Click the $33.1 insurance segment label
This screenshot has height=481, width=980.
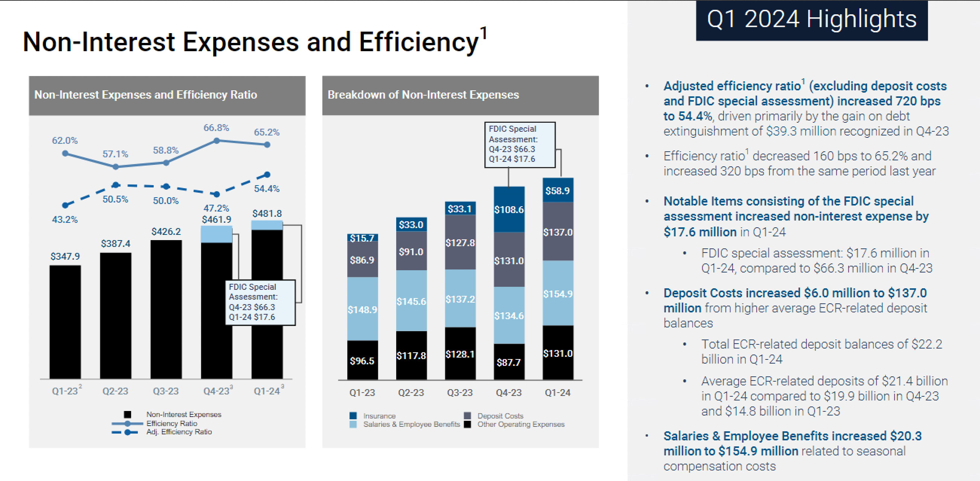(x=460, y=209)
